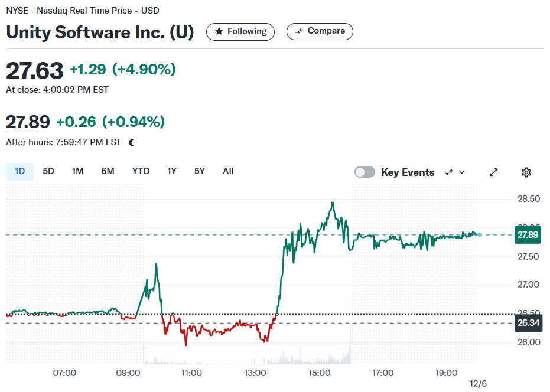Switch to the 5D range

point(48,171)
